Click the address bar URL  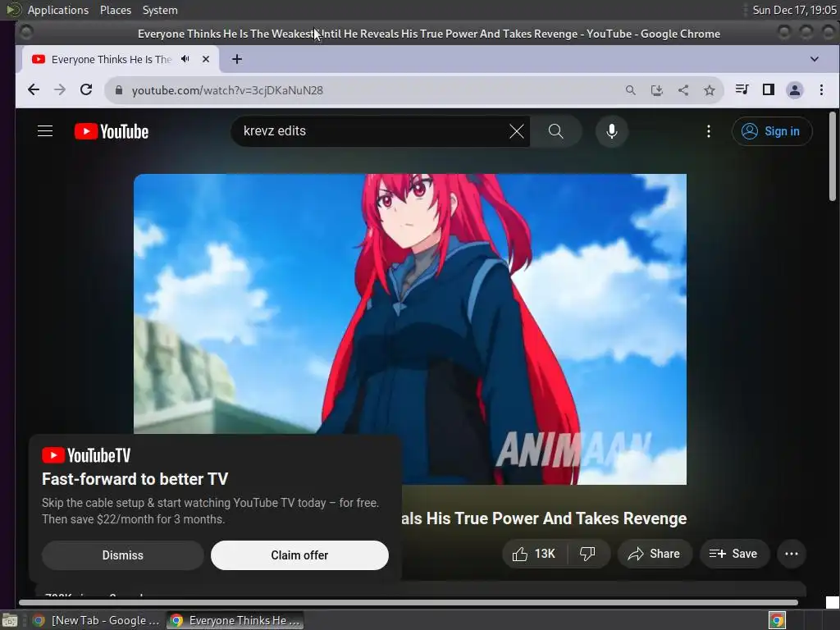227,90
